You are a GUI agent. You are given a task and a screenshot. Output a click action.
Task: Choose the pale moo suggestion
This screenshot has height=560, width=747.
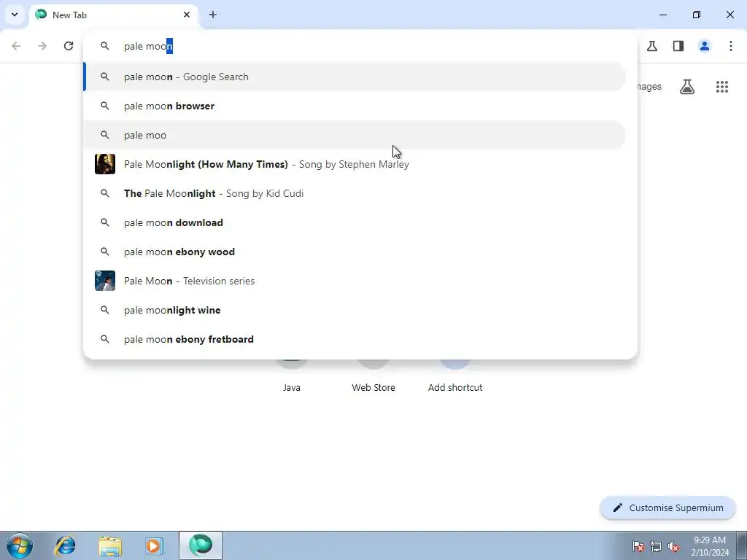pyautogui.click(x=355, y=135)
